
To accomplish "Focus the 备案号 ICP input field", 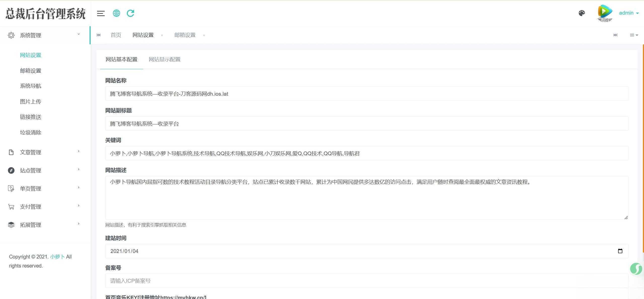I will tap(367, 281).
